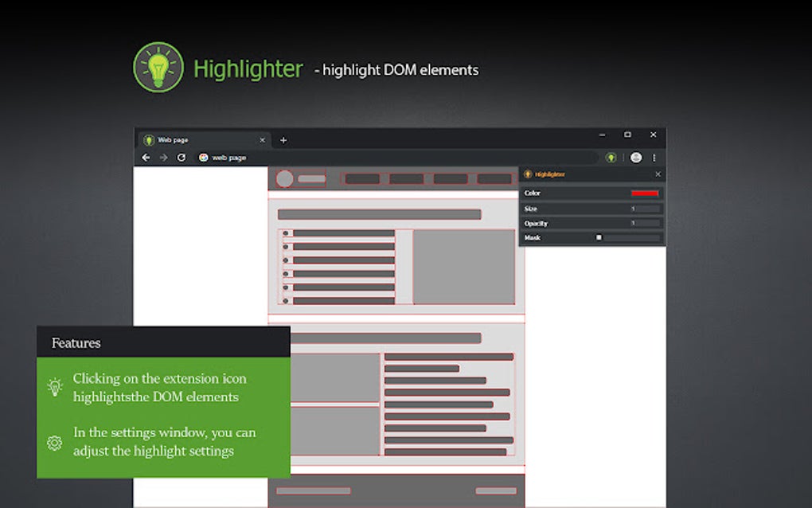Click the lightbulb icon beside the clicking feature text
The height and width of the screenshot is (508, 812).
[x=54, y=387]
